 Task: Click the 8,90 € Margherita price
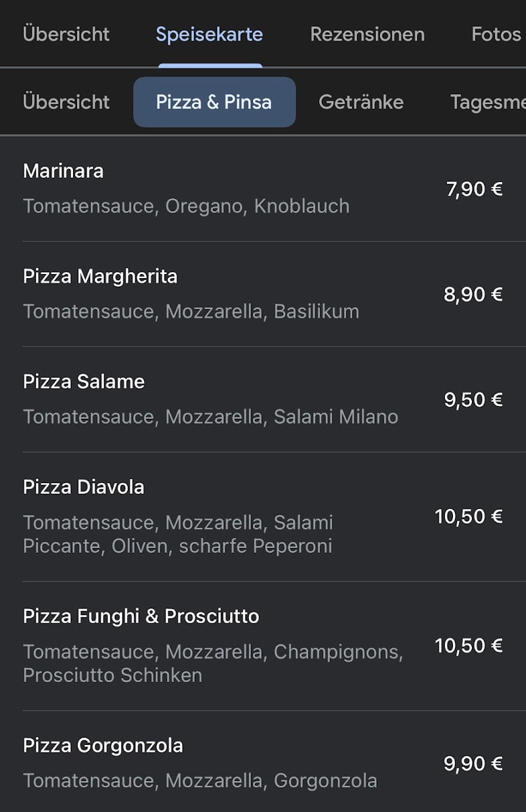point(473,294)
